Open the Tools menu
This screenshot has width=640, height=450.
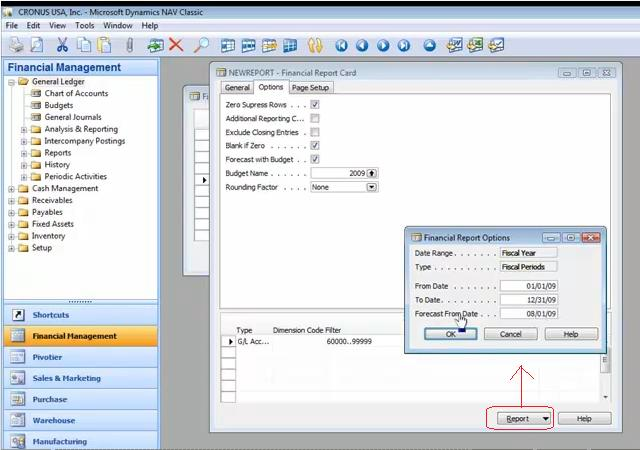pyautogui.click(x=84, y=25)
